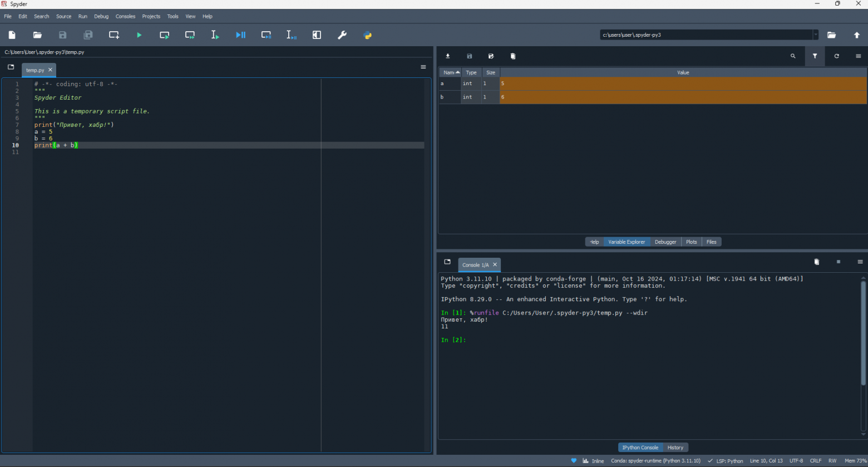
Task: Run current cell and go to the next one
Action: click(x=190, y=35)
